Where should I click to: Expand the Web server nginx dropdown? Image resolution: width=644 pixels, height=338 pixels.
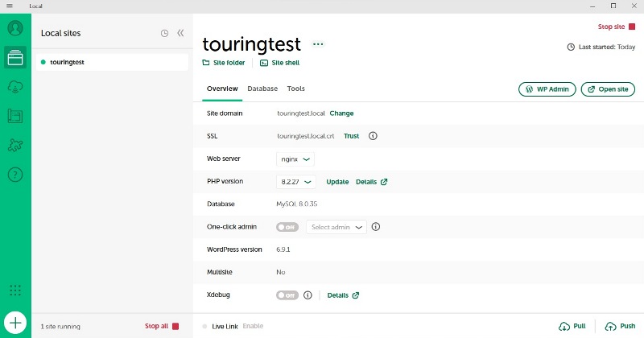pos(295,159)
